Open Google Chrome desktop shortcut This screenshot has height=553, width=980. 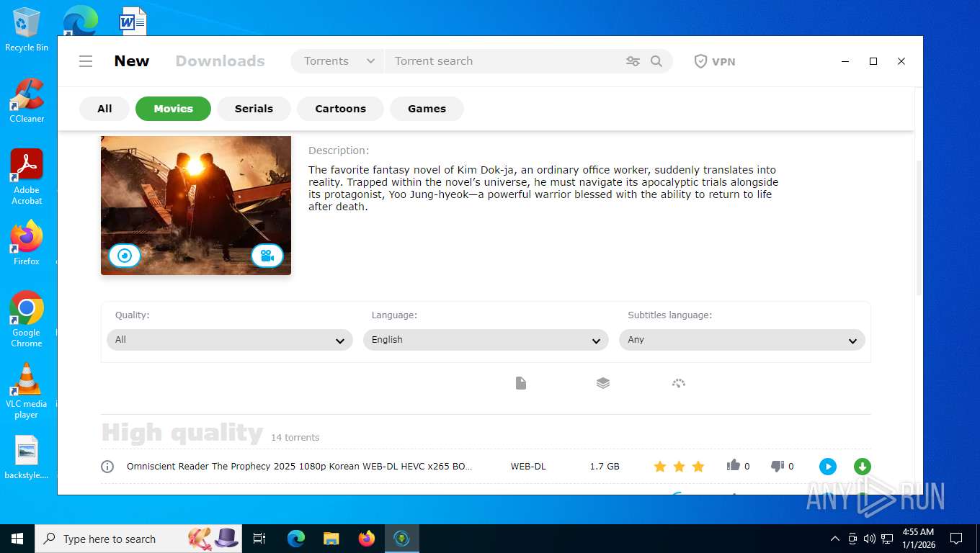(27, 319)
